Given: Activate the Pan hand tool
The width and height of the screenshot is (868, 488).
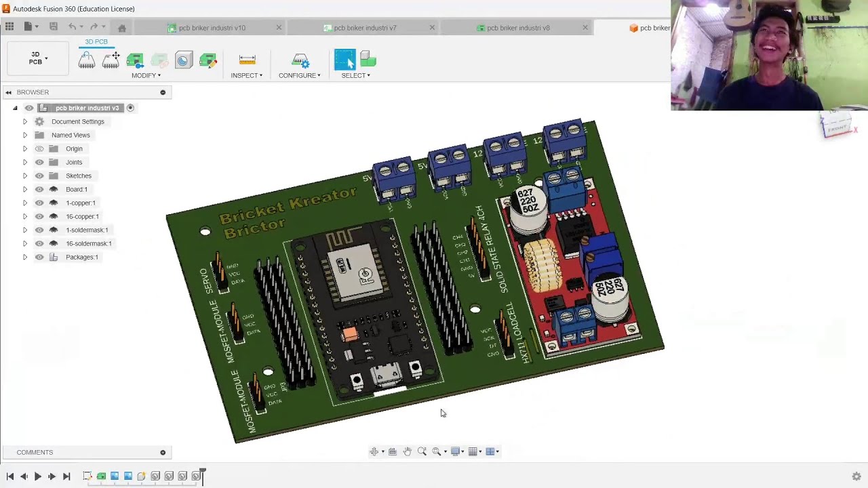Looking at the screenshot, I should click(407, 451).
